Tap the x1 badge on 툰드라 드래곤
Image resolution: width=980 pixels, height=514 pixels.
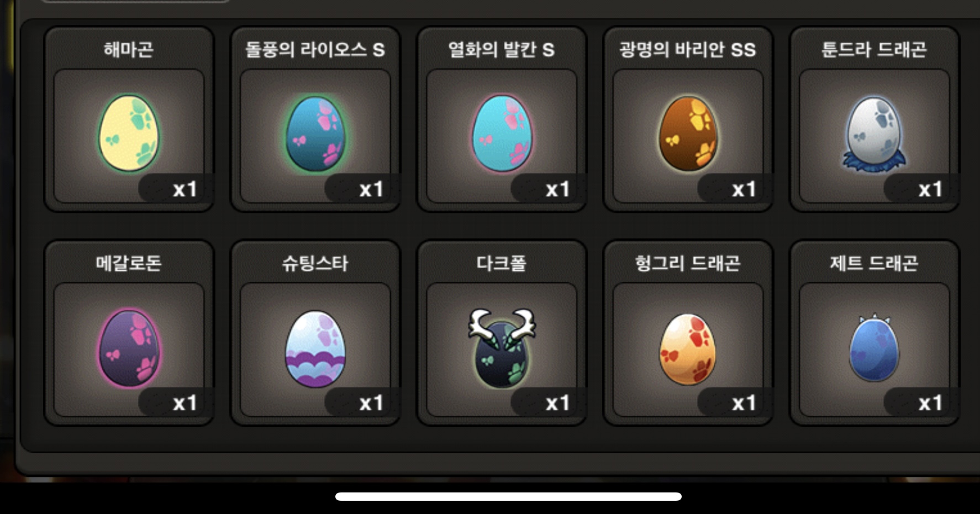click(930, 190)
